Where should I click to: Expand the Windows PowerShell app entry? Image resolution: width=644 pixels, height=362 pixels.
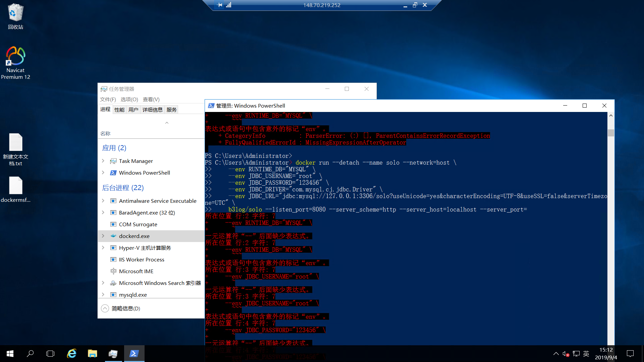point(103,173)
